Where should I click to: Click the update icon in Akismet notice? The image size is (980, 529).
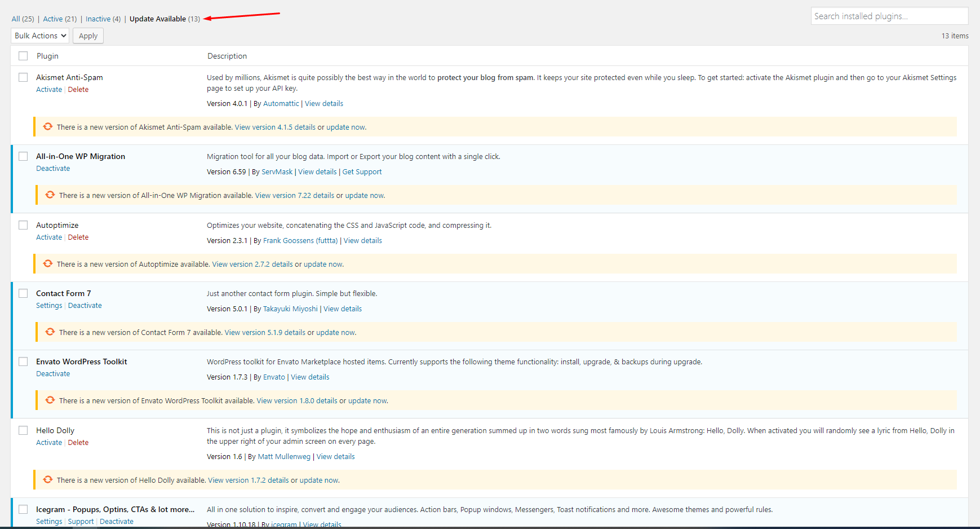pos(48,127)
